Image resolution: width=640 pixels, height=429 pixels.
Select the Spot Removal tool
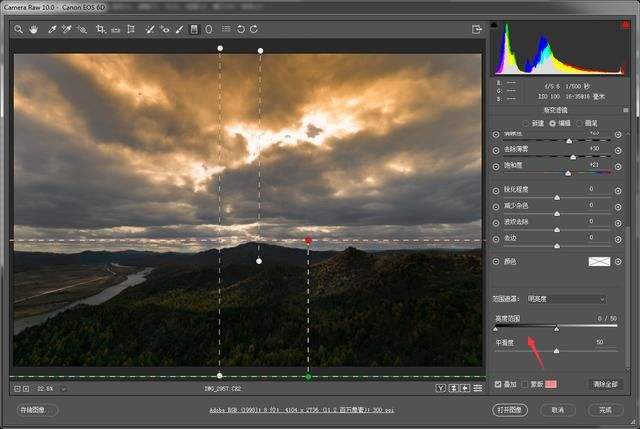coord(150,29)
